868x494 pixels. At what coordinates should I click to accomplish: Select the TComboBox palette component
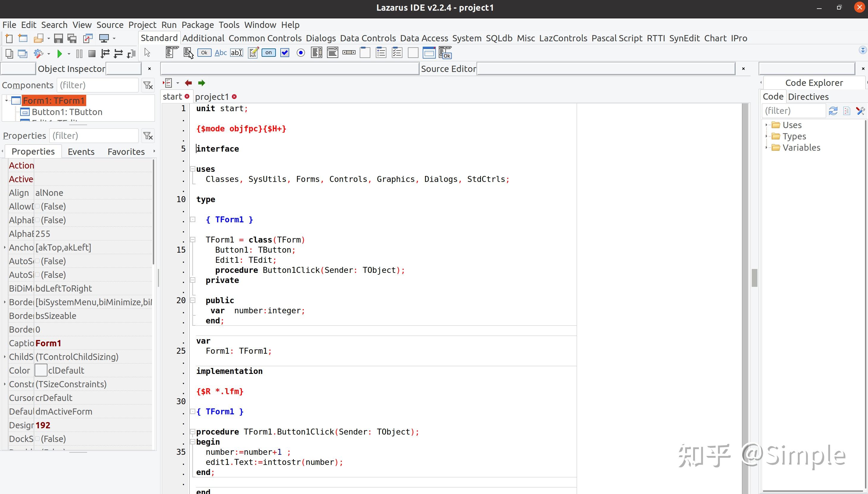pos(333,53)
